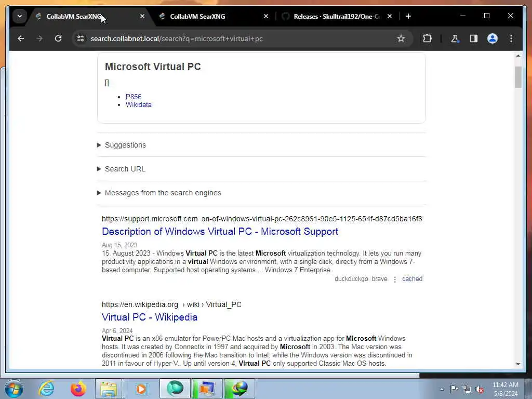This screenshot has height=399, width=532.
Task: Open Windows Media Player from taskbar
Action: tap(141, 389)
